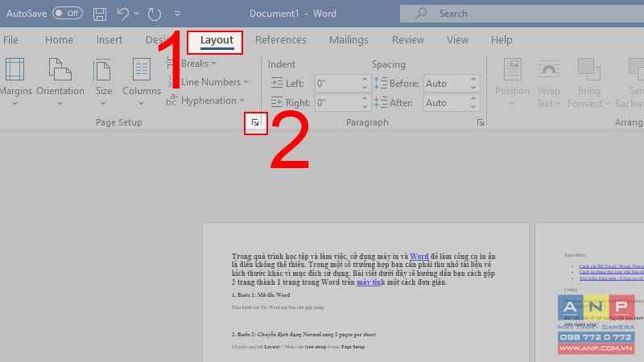Open the Help tab
The height and width of the screenshot is (362, 644).
502,39
